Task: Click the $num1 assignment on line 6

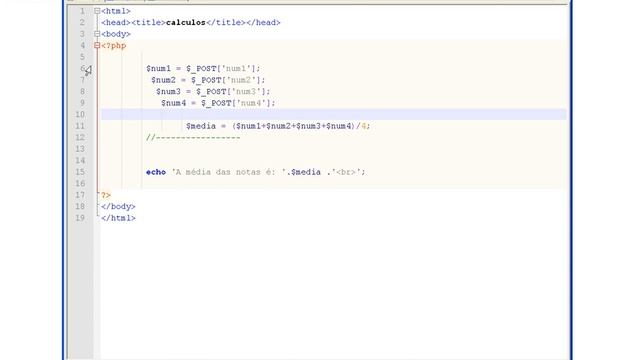Action: coord(203,69)
